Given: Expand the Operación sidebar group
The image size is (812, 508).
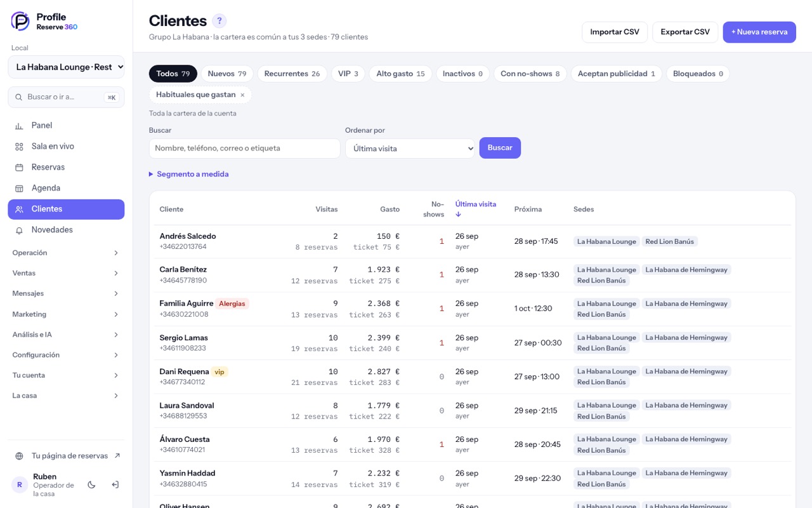Looking at the screenshot, I should (x=66, y=253).
